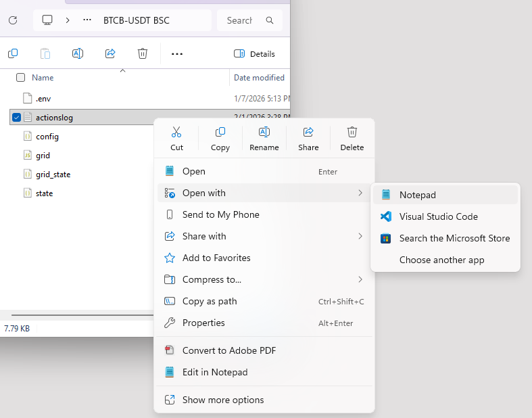Check the select-all checkbox next to Name
This screenshot has height=418, width=532.
[x=21, y=78]
